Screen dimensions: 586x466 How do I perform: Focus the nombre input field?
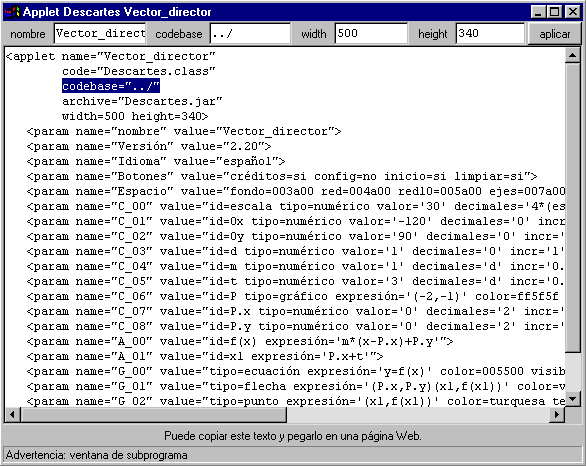pos(100,34)
